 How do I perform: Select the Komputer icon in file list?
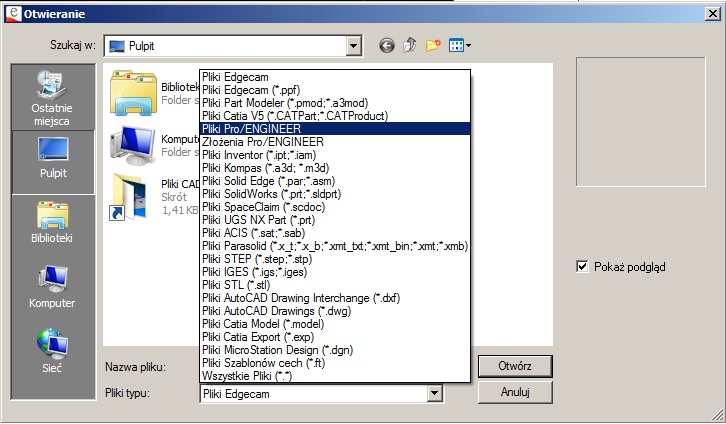click(133, 145)
